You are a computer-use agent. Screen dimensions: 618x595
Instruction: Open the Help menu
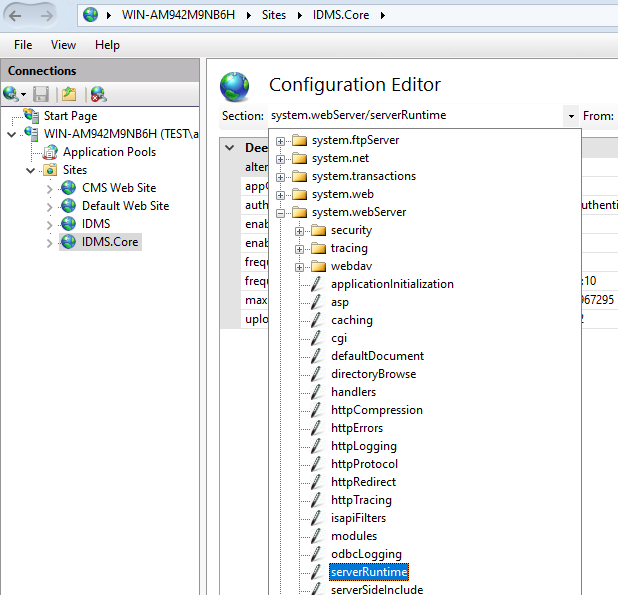(107, 45)
